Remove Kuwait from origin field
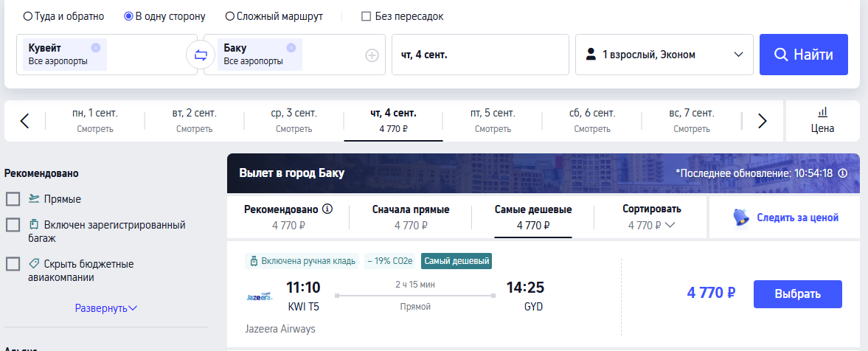This screenshot has height=351, width=868. pyautogui.click(x=95, y=48)
